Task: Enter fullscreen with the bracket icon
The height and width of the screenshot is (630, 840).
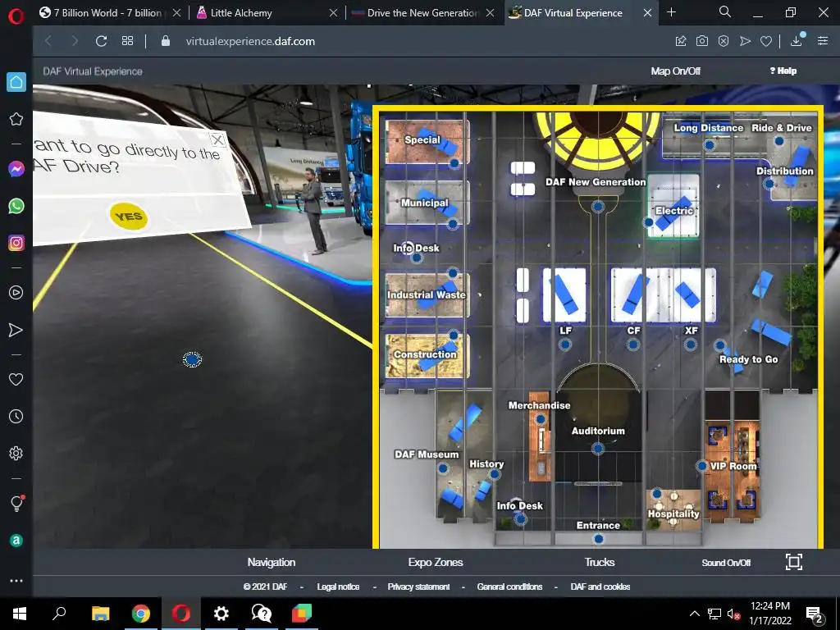Action: click(x=794, y=561)
